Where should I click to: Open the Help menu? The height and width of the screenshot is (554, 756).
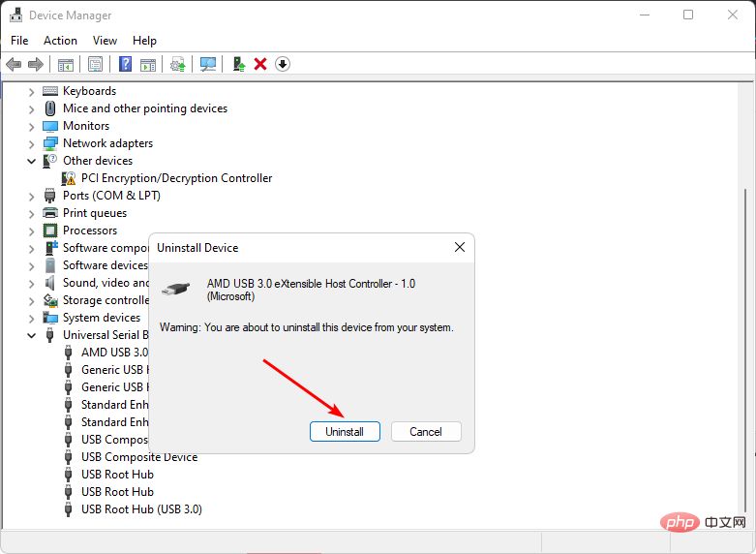144,41
